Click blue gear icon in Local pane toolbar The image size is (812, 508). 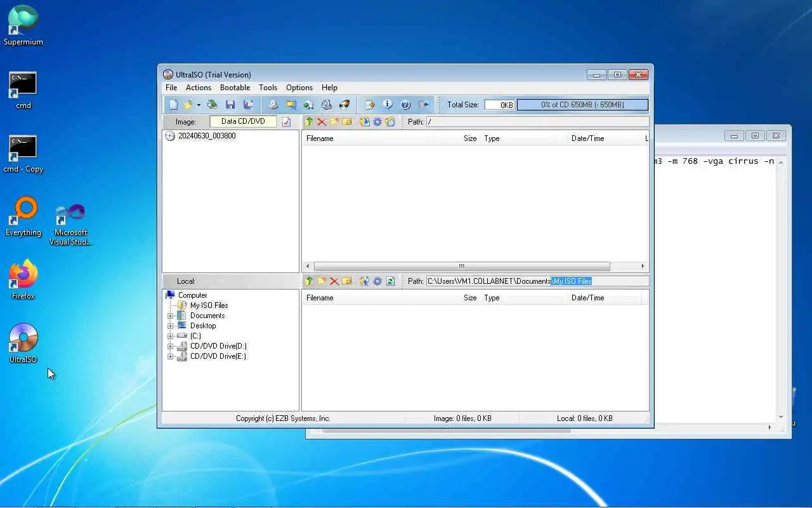tap(377, 281)
